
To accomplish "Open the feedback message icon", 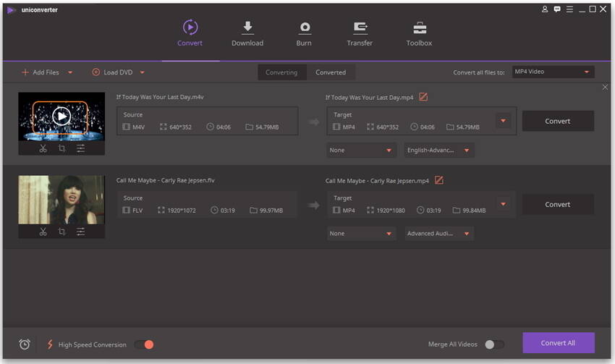I will click(557, 9).
